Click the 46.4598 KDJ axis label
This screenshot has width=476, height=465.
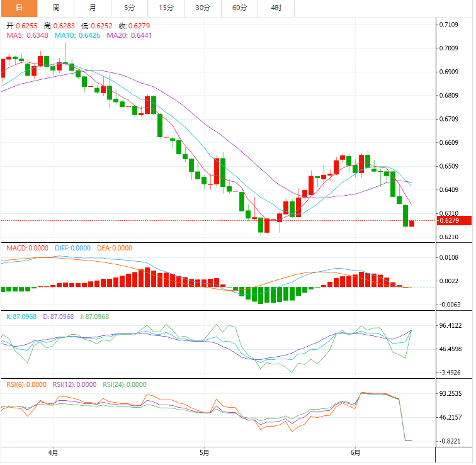point(451,349)
